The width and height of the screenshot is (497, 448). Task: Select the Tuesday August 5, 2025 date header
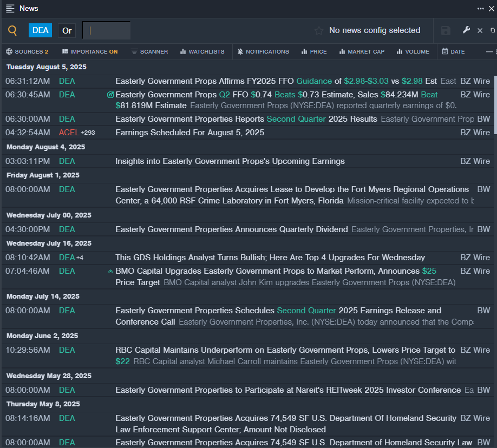(46, 67)
